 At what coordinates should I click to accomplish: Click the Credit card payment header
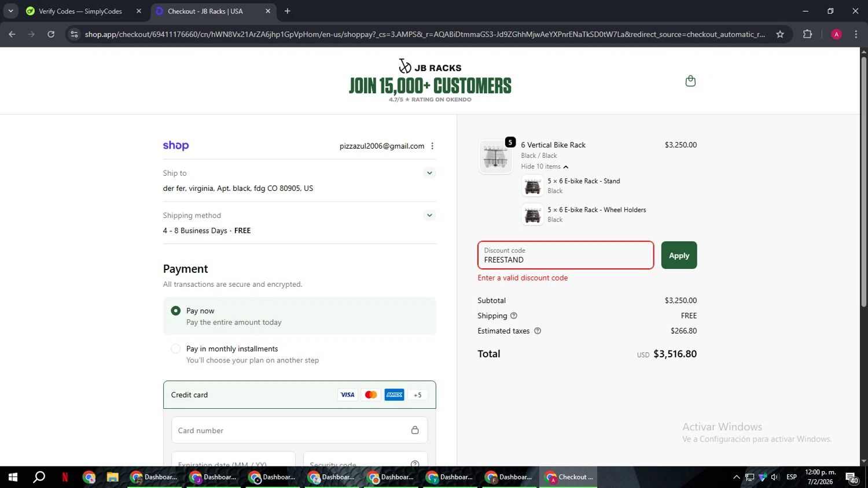299,395
